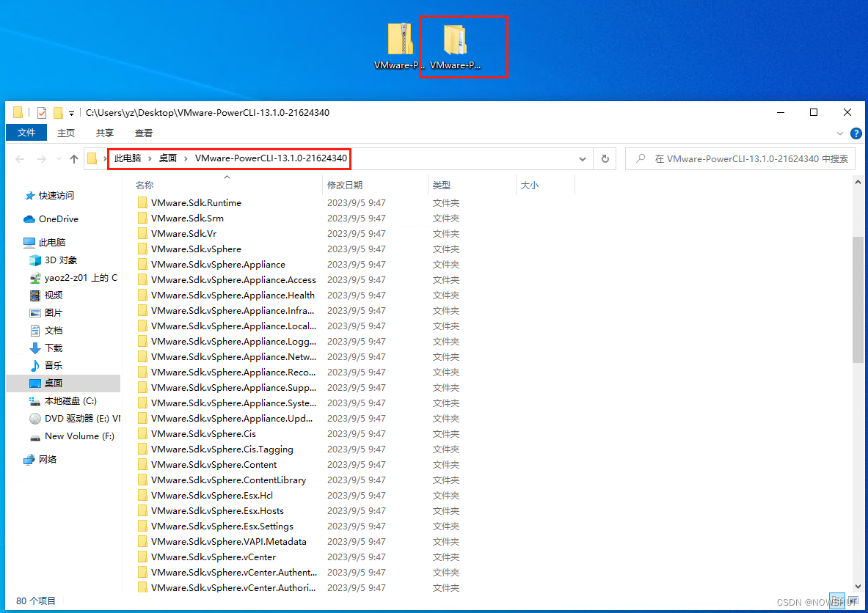Viewport: 868px width, 613px height.
Task: Click VMware-PowerCLI-13.1.0-21624340 breadcrumb segment
Action: coord(271,158)
